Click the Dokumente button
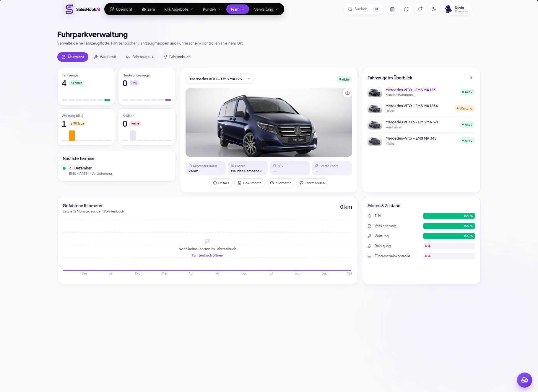The width and height of the screenshot is (538, 392). point(250,183)
